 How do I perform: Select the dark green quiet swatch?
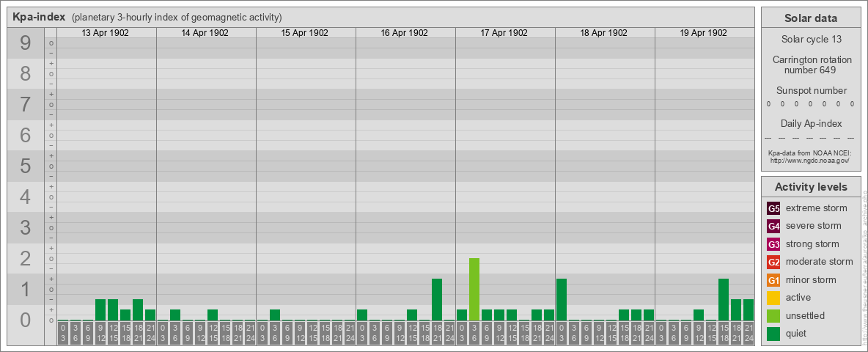[x=773, y=334]
